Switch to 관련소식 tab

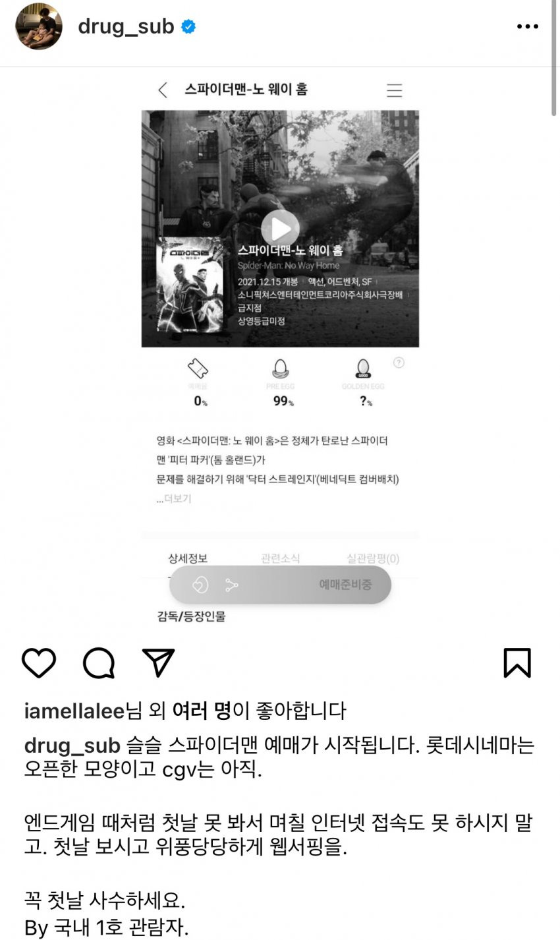click(x=280, y=558)
